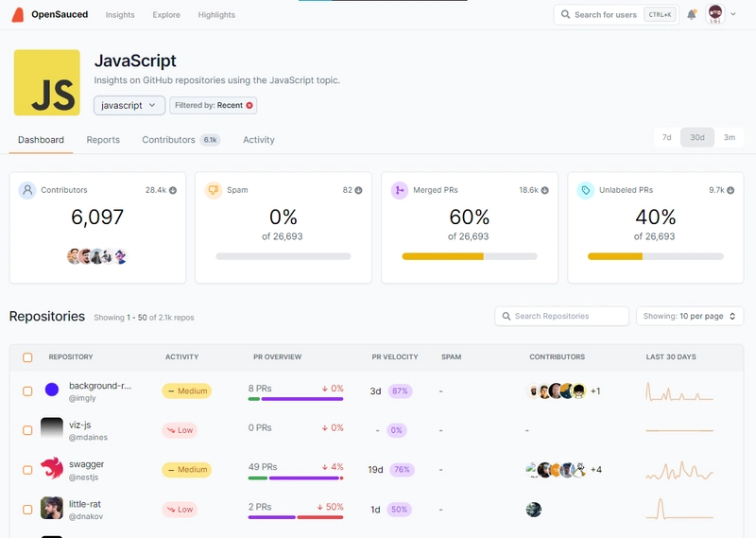756x538 pixels.
Task: Click the Spam 0% progress bar
Action: [x=283, y=256]
